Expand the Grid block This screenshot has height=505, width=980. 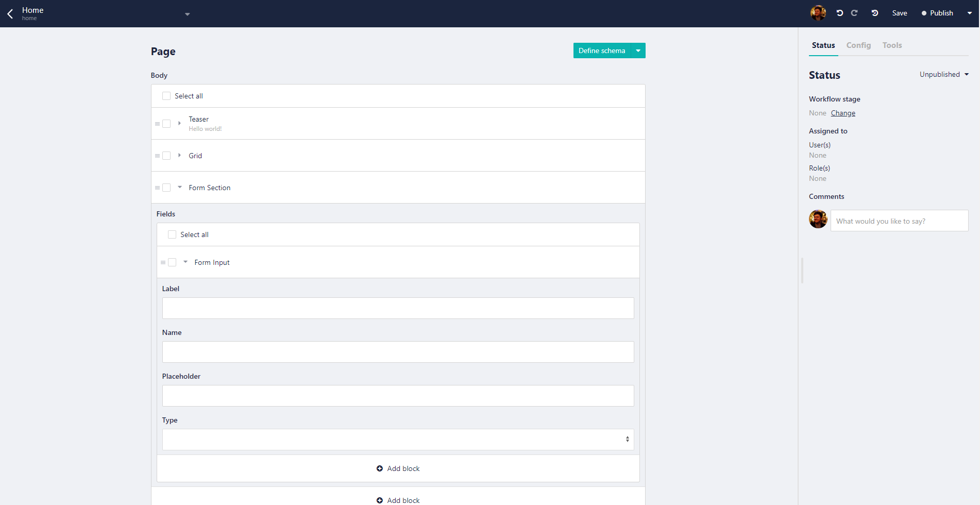(179, 155)
